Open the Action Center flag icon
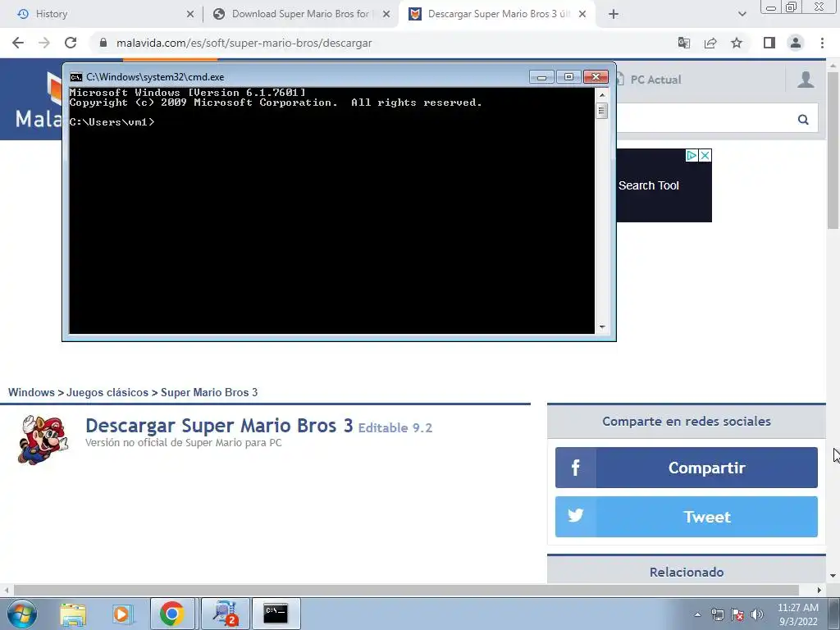 tap(737, 614)
